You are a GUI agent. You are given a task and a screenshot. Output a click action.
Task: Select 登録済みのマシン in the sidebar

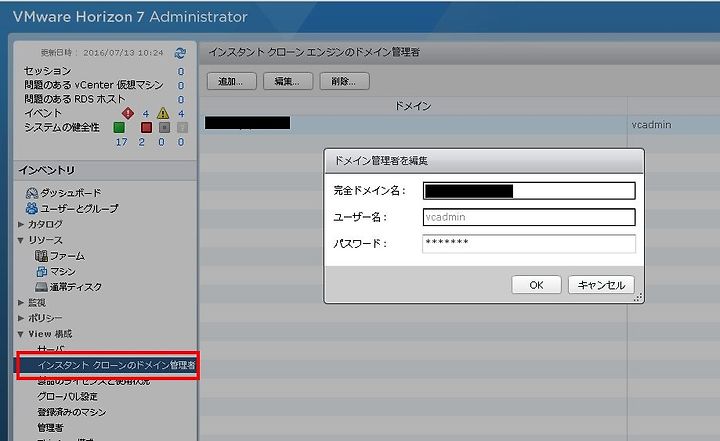[72, 412]
